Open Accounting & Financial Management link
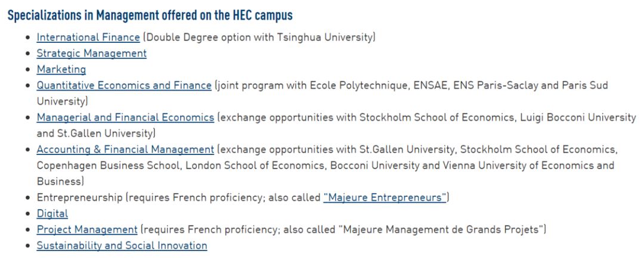 [x=125, y=150]
